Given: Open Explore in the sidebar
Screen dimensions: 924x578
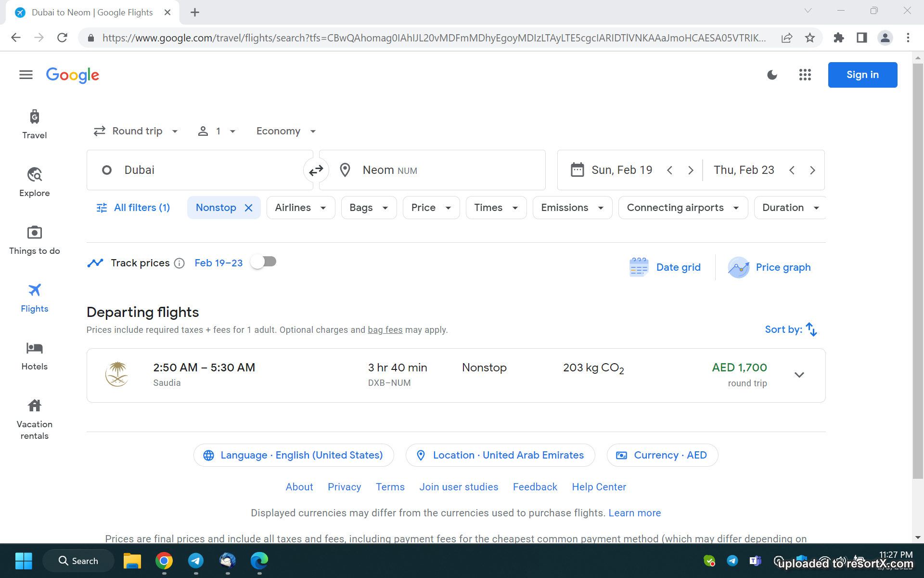Looking at the screenshot, I should [35, 182].
